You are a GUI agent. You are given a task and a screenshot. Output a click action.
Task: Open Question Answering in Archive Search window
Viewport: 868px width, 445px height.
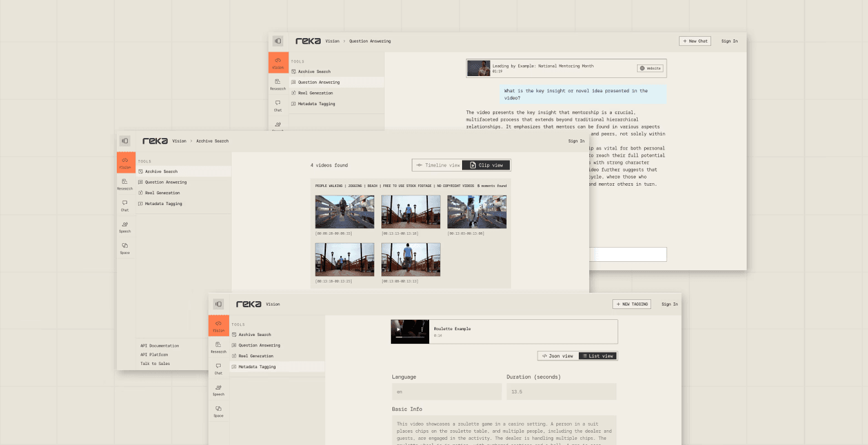click(183, 182)
